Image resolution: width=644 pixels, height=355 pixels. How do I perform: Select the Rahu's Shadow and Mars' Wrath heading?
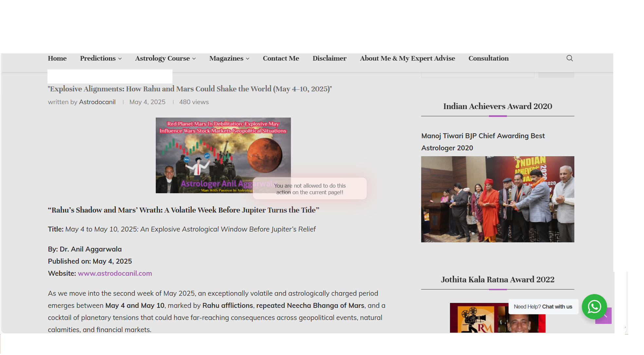(x=183, y=210)
